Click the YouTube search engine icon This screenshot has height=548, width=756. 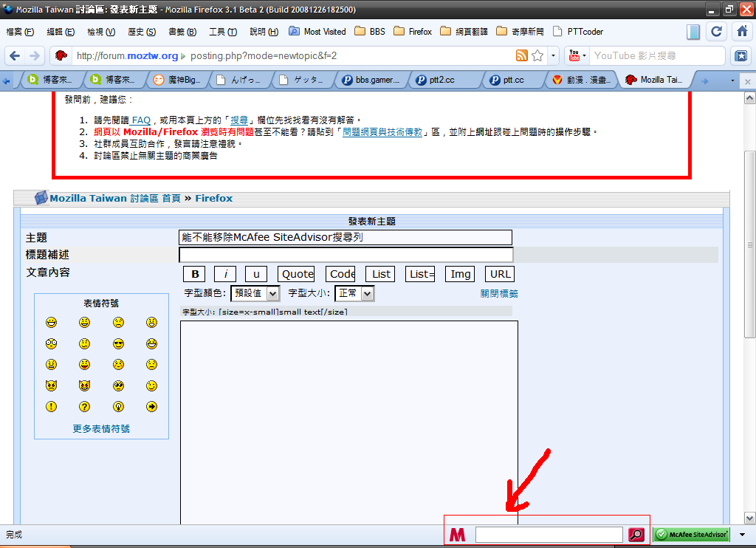[574, 56]
